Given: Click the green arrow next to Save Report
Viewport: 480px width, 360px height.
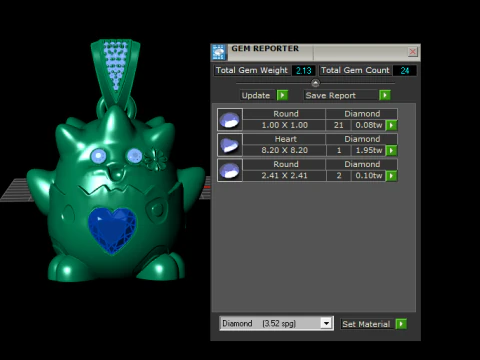Looking at the screenshot, I should pos(385,95).
